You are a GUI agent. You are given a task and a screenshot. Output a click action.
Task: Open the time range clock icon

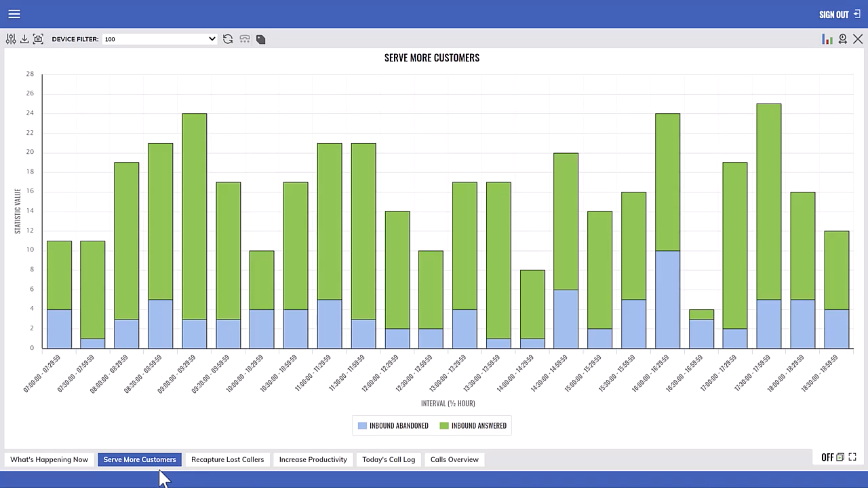842,39
